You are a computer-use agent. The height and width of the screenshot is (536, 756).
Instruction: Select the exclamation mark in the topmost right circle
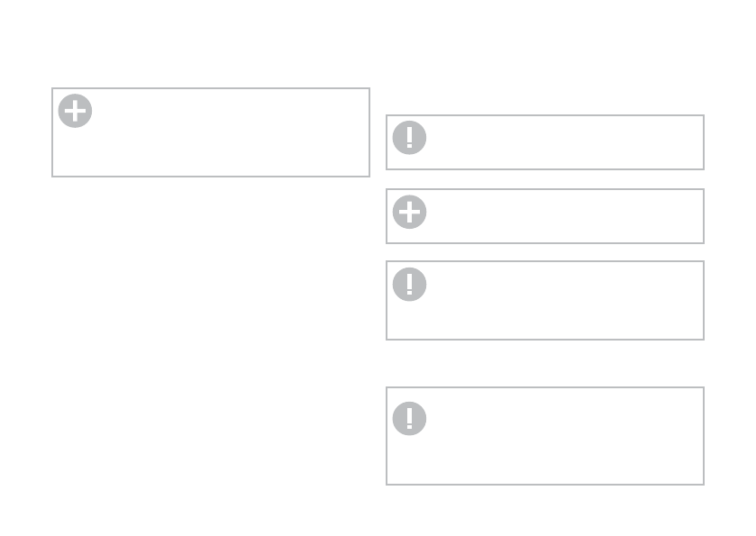tap(409, 137)
